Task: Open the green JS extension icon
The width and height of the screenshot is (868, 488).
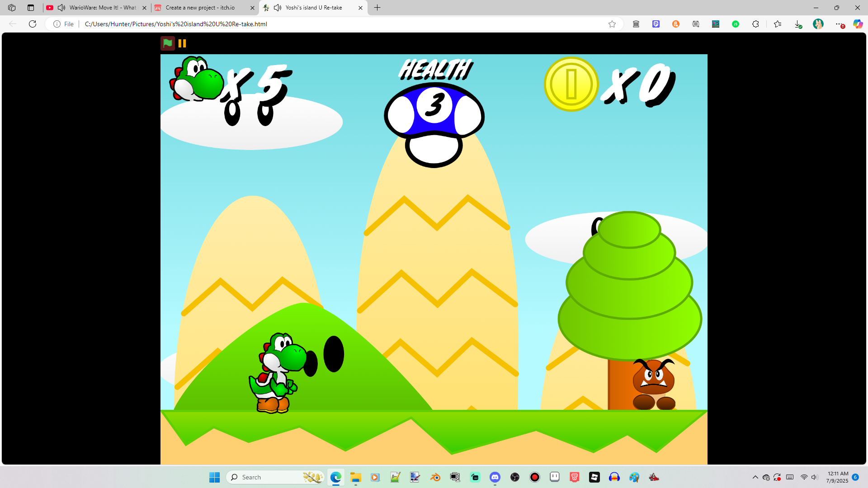Action: click(x=736, y=24)
